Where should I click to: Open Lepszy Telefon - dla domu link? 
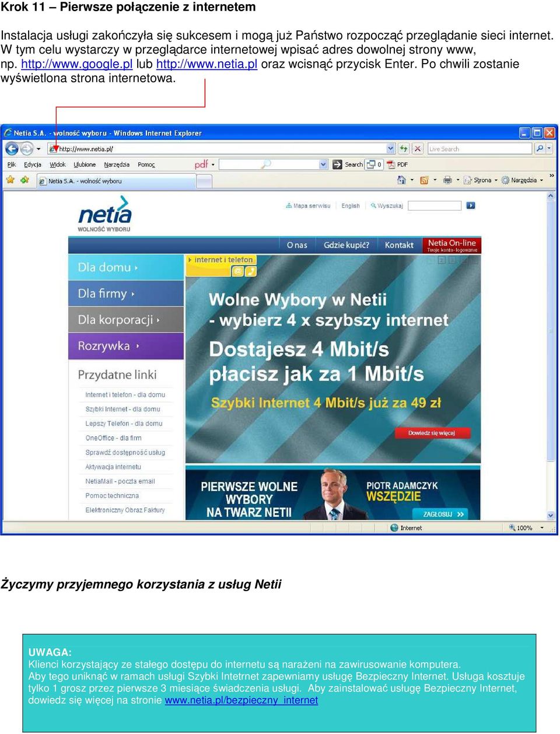(124, 424)
